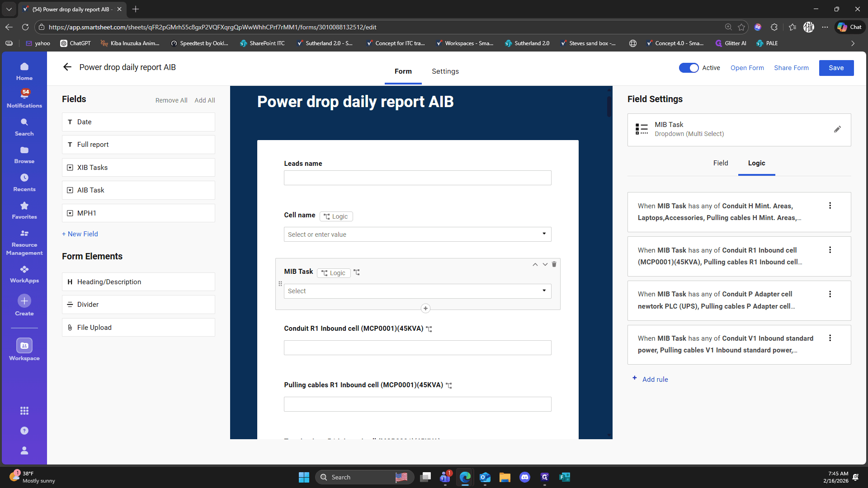This screenshot has width=868, height=488.
Task: Click Remove All fields link
Action: [x=171, y=100]
